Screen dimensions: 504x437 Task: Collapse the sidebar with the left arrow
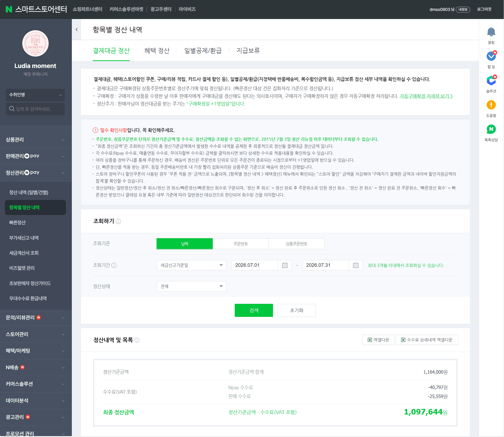[x=76, y=29]
